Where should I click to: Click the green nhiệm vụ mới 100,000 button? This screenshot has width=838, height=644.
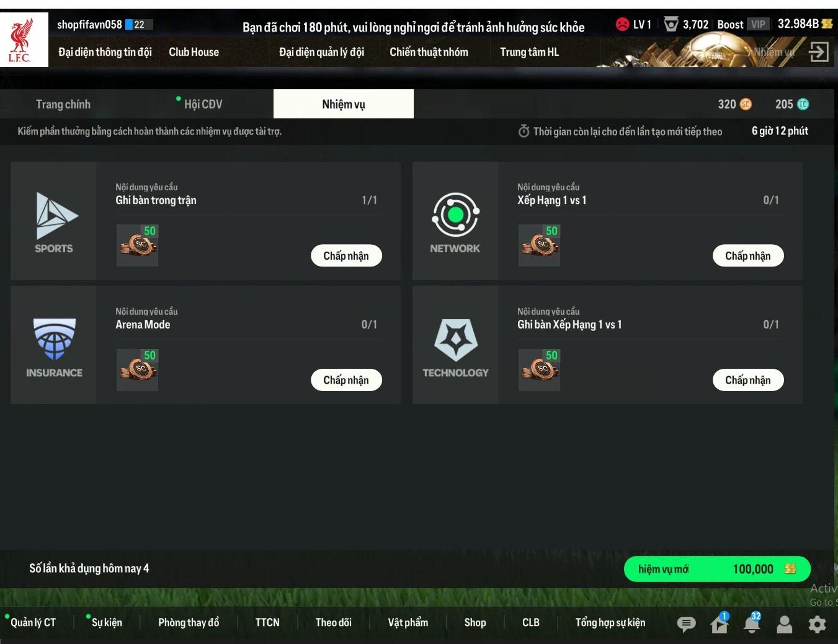(717, 569)
